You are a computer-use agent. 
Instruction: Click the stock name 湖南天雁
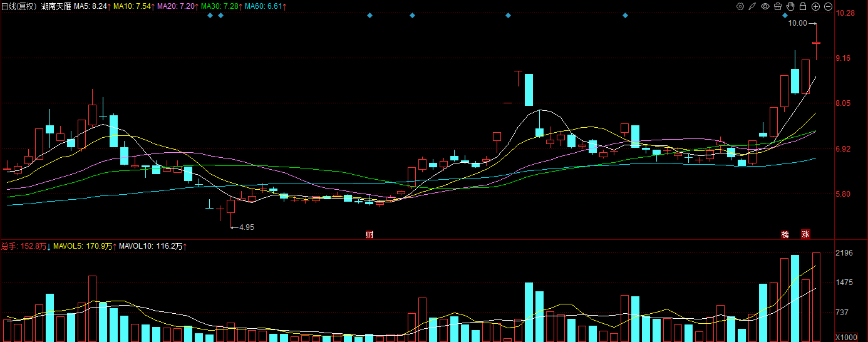click(56, 6)
